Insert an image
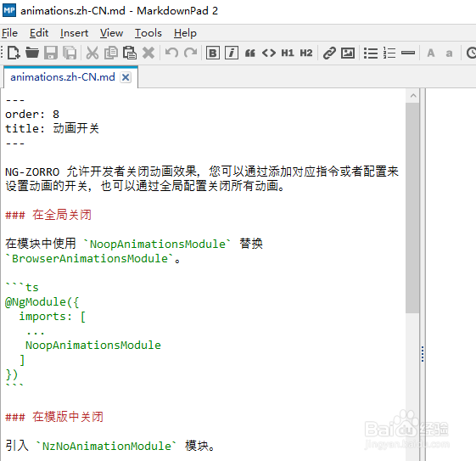This screenshot has width=476, height=461. point(348,53)
